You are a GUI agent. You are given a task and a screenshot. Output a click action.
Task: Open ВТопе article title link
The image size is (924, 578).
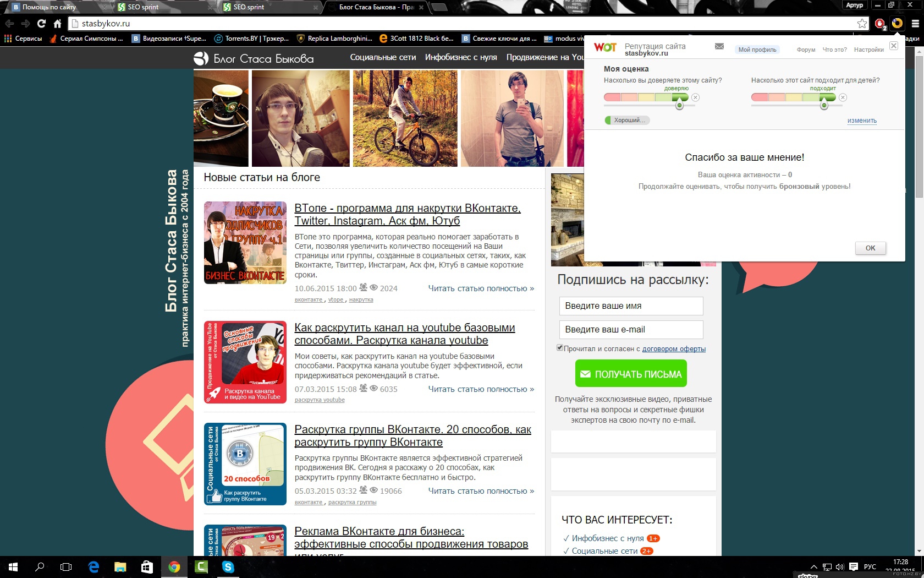pos(408,215)
